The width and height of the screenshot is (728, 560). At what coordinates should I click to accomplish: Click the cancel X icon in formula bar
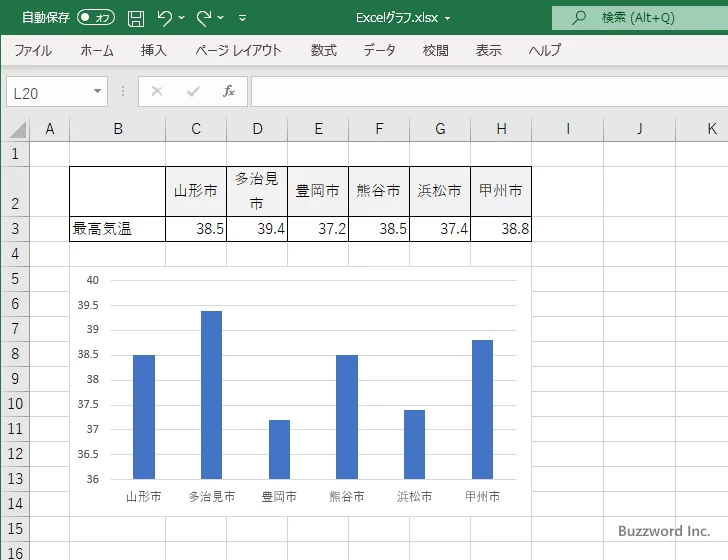[157, 91]
